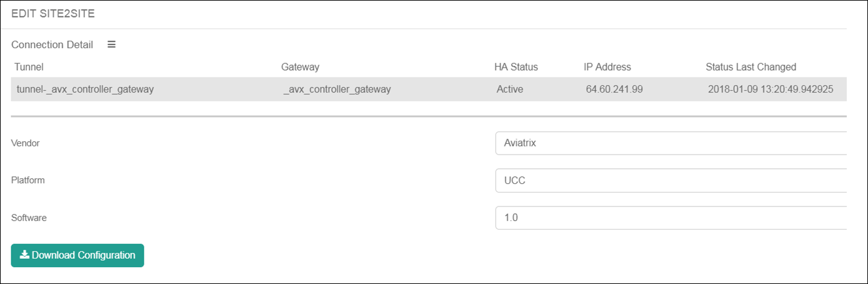Click the Gateway column header
The image size is (868, 284).
click(300, 67)
